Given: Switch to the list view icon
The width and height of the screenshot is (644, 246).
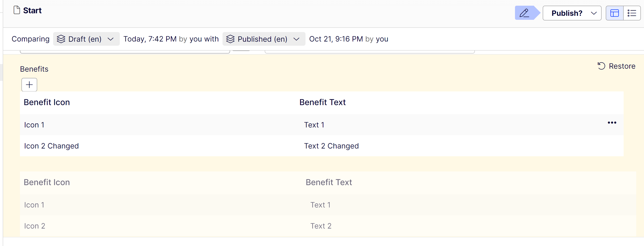Looking at the screenshot, I should pos(632,13).
